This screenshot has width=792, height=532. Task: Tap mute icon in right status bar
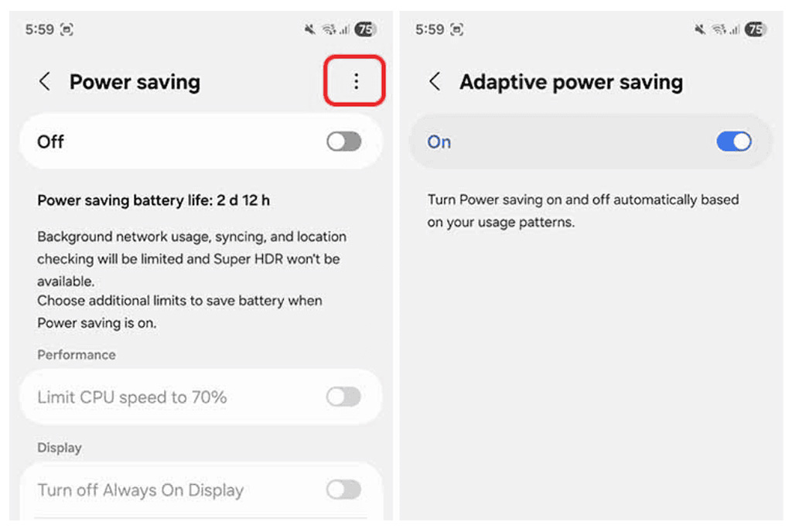pyautogui.click(x=700, y=30)
